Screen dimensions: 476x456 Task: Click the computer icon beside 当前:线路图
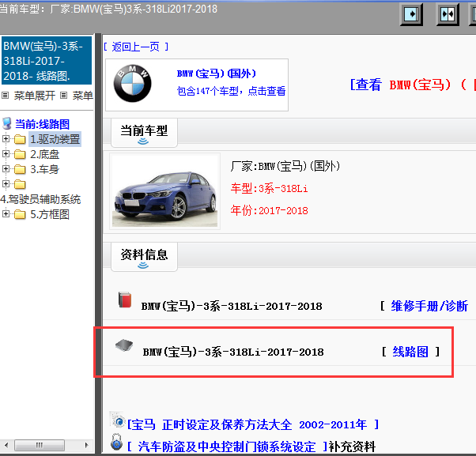(7, 124)
